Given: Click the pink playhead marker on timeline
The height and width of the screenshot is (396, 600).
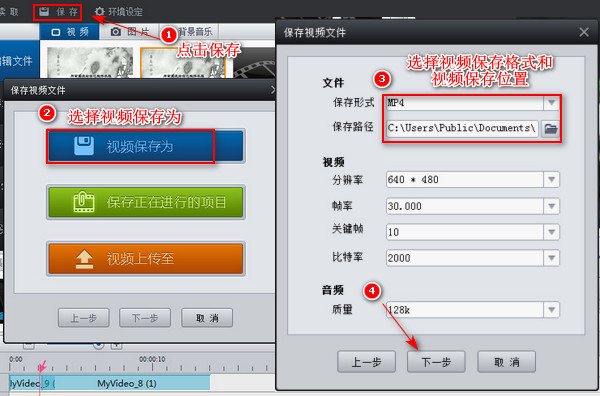Looking at the screenshot, I should [x=41, y=367].
